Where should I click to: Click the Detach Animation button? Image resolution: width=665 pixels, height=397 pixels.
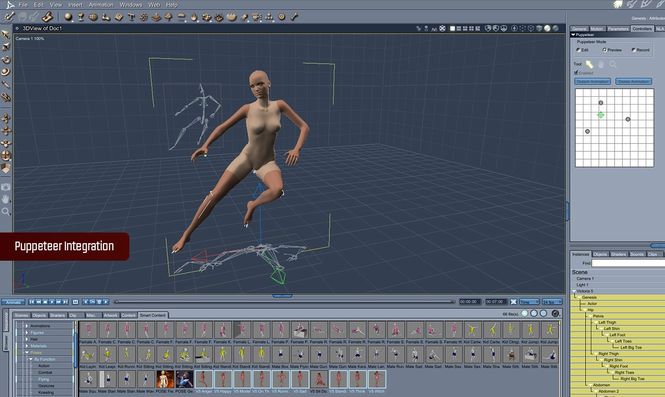pyautogui.click(x=592, y=81)
